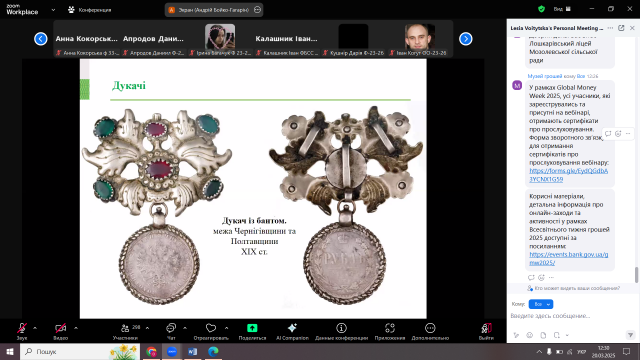Show hidden system tray icons
This screenshot has width=640, height=360.
pos(539,351)
